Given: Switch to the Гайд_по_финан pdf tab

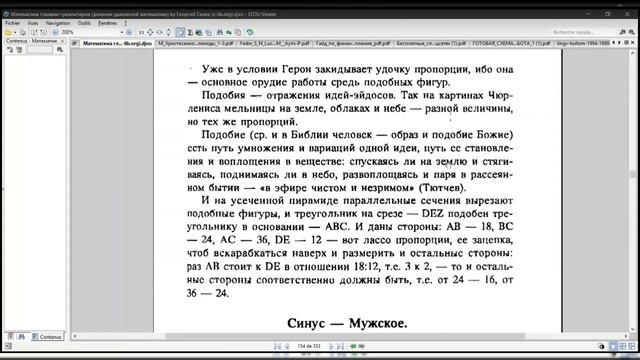Looking at the screenshot, I should 353,43.
